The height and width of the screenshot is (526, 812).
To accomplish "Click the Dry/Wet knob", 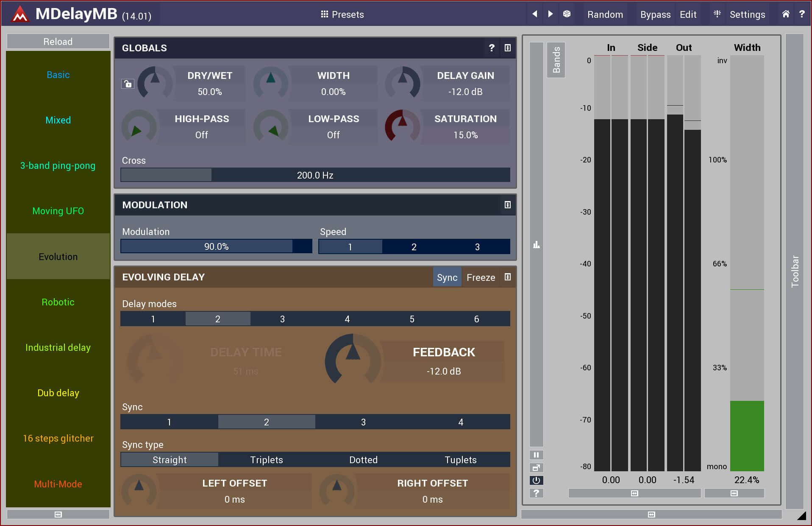I will coord(155,83).
